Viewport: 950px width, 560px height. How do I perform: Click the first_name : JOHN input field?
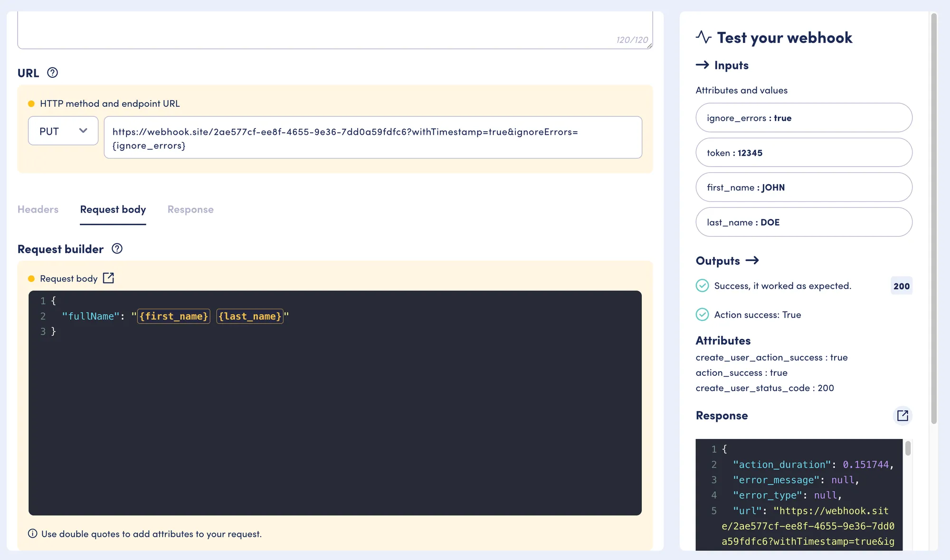pos(804,187)
